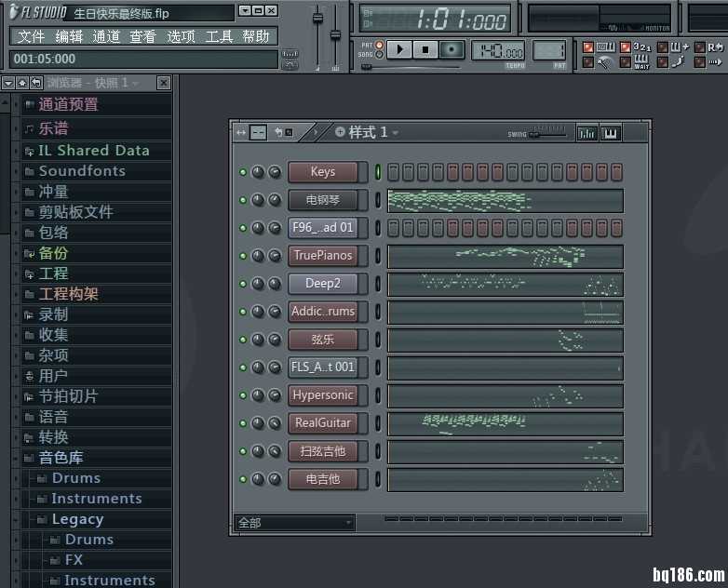Toggle auto-scroll arrow icon
728x588 pixels.
coord(715,61)
